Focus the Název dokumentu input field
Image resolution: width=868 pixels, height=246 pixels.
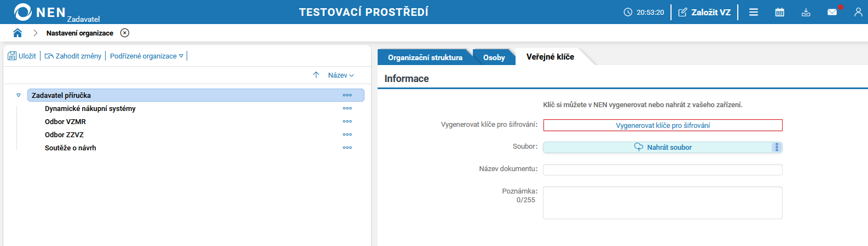click(663, 169)
